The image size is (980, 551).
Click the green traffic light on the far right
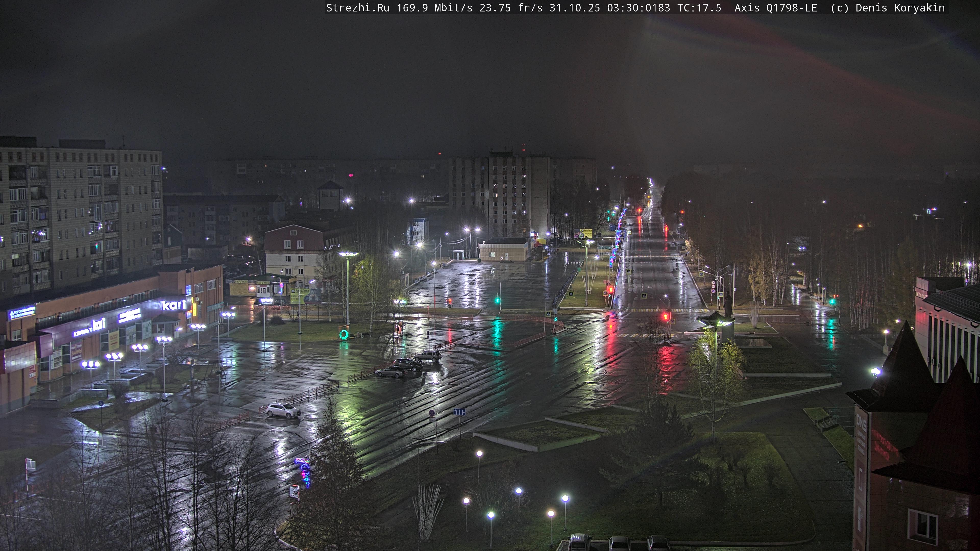(832, 302)
